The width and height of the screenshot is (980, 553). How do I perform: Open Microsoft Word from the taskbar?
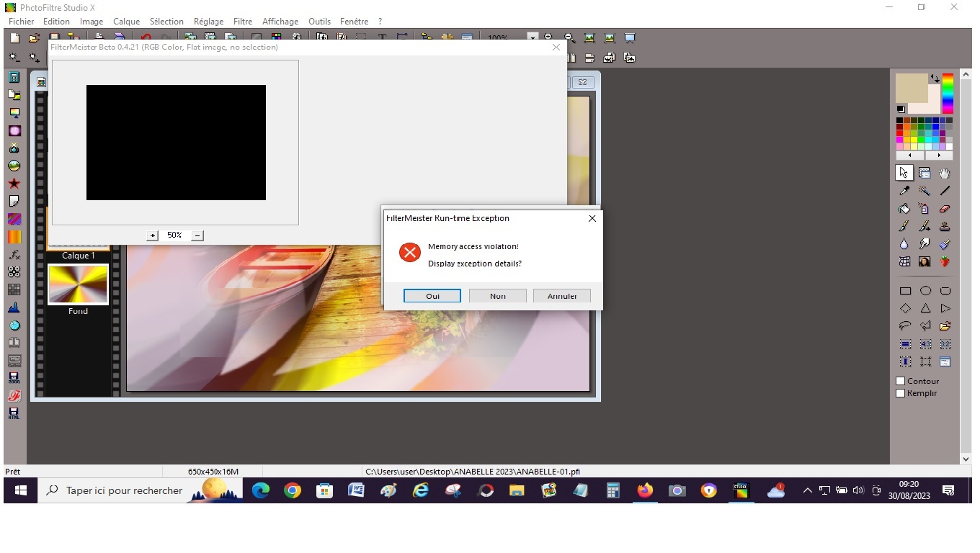tap(356, 490)
